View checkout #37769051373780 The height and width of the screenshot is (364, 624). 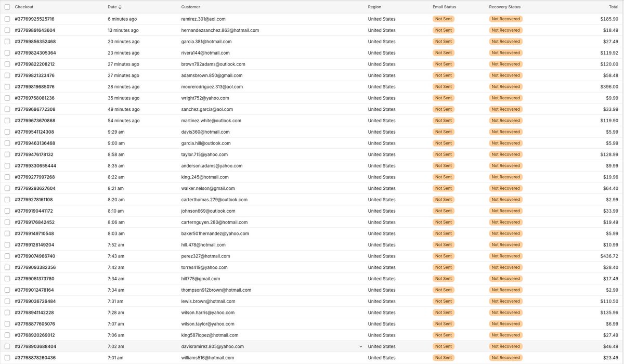pos(35,279)
